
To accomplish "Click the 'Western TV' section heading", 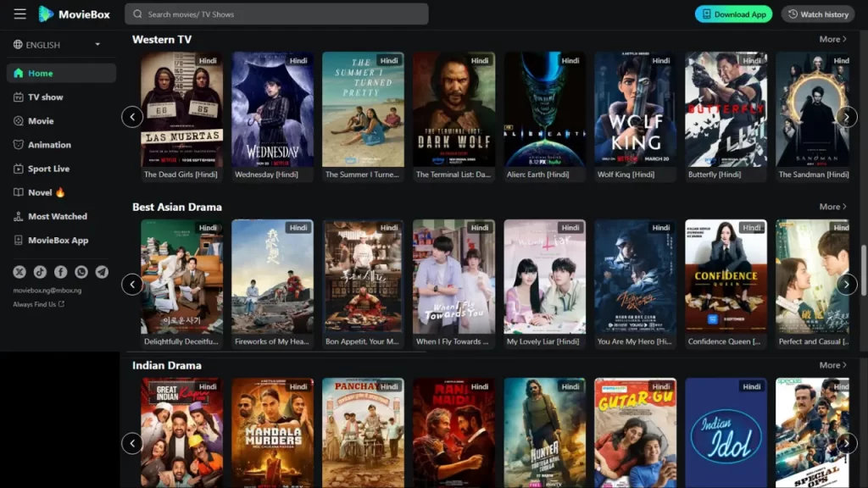I will (162, 39).
